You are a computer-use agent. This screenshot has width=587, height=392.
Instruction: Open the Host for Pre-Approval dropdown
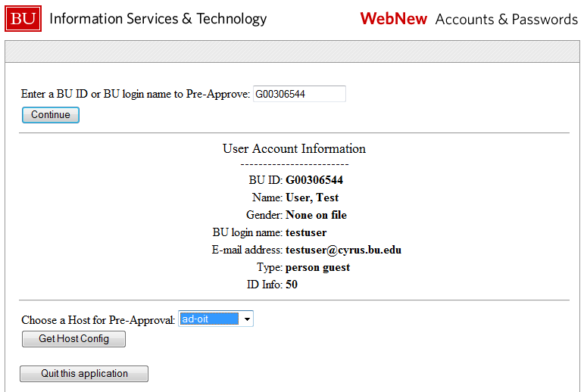[x=216, y=319]
